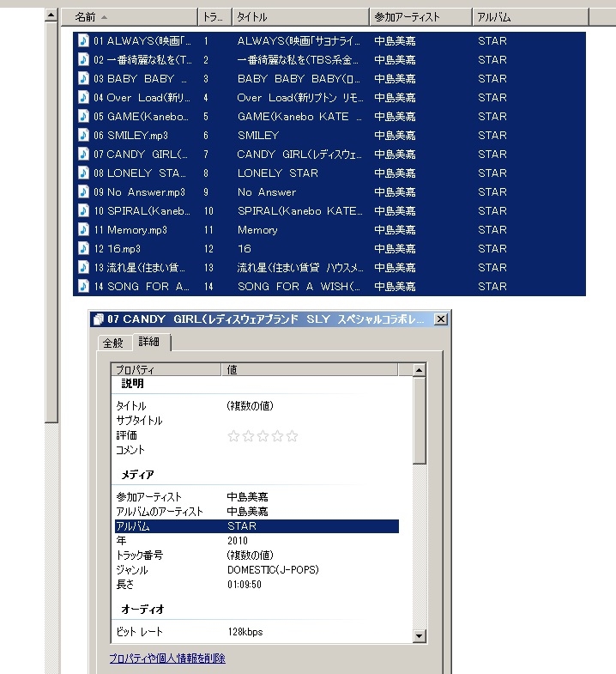Select file name 11 Memory.mp3
This screenshot has height=674, width=616.
[x=130, y=230]
